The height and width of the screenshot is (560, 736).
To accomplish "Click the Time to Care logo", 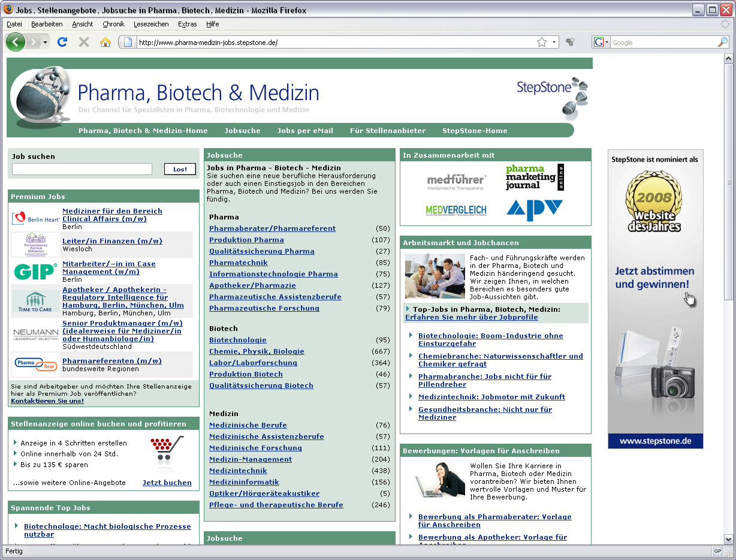I will click(x=35, y=302).
